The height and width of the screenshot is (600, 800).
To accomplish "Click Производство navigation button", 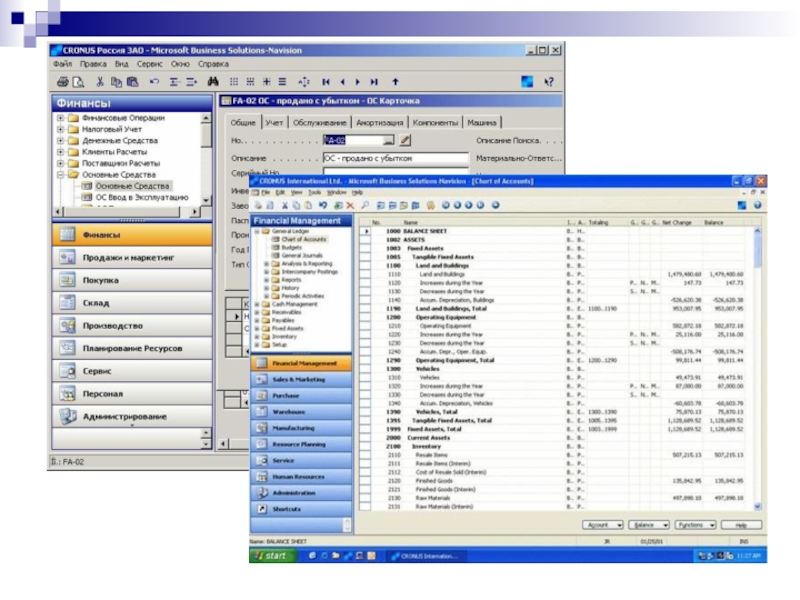I will (x=132, y=326).
